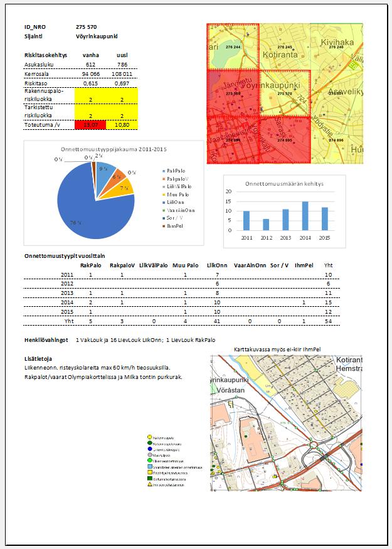Image resolution: width=392 pixels, height=549 pixels.
Task: Click the Lisätietoja heading
Action: click(38, 359)
